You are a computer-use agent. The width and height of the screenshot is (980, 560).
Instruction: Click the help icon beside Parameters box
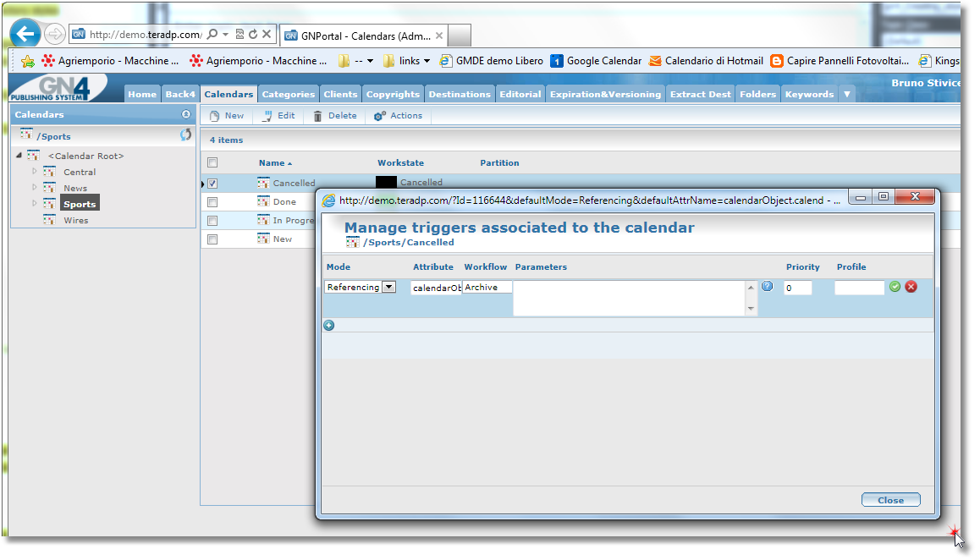click(x=767, y=286)
